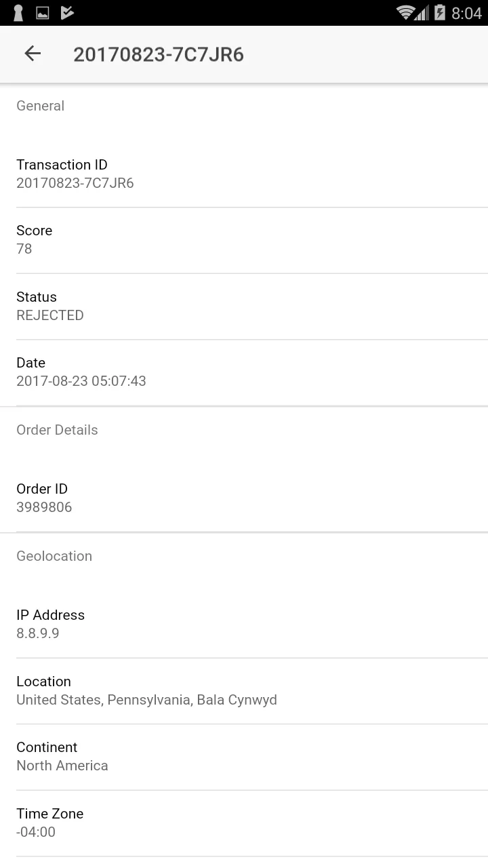Tap the Status REJECTED entry
Screen dimensions: 488x868
point(244,307)
